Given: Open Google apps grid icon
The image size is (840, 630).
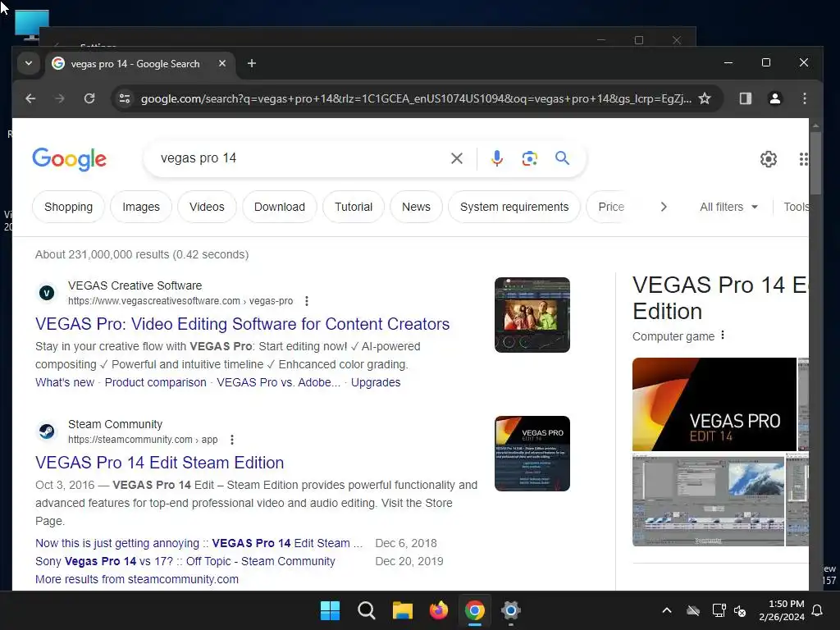Looking at the screenshot, I should (803, 159).
